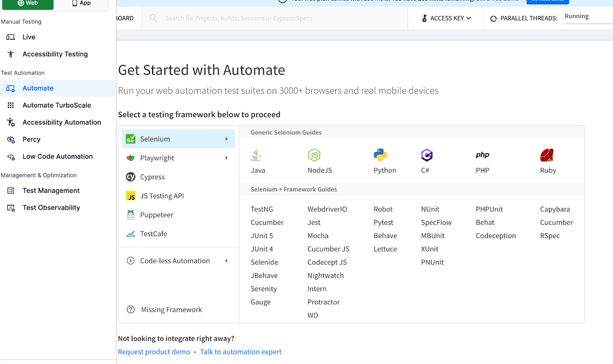The width and height of the screenshot is (613, 364).
Task: Click Request product demo link
Action: (x=154, y=352)
